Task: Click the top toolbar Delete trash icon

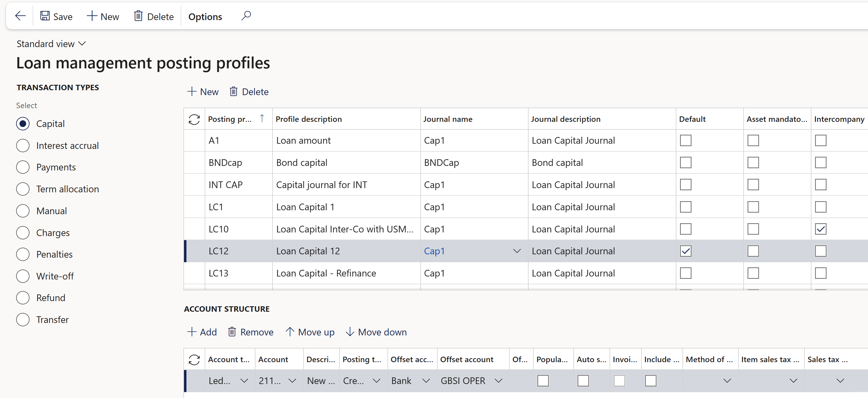Action: pos(138,16)
